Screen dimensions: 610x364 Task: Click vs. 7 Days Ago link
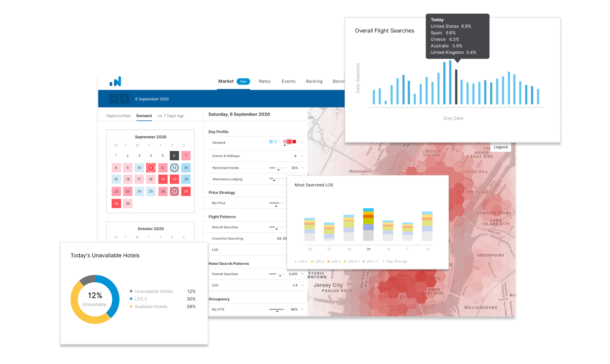pyautogui.click(x=171, y=116)
